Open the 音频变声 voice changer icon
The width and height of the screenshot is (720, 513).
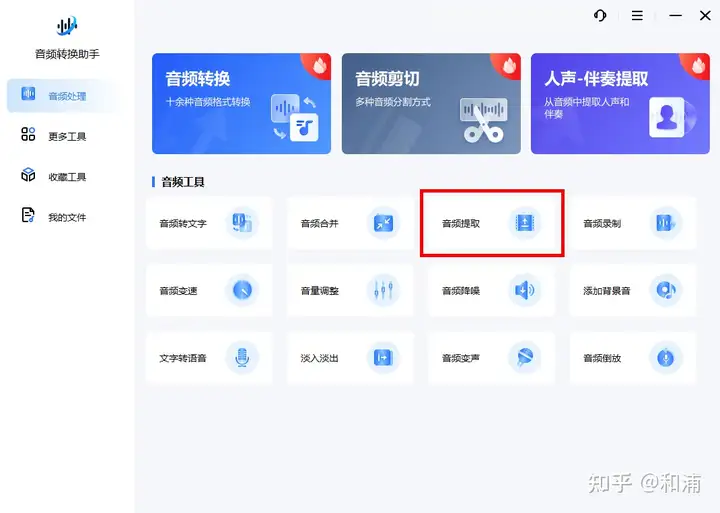click(x=525, y=357)
